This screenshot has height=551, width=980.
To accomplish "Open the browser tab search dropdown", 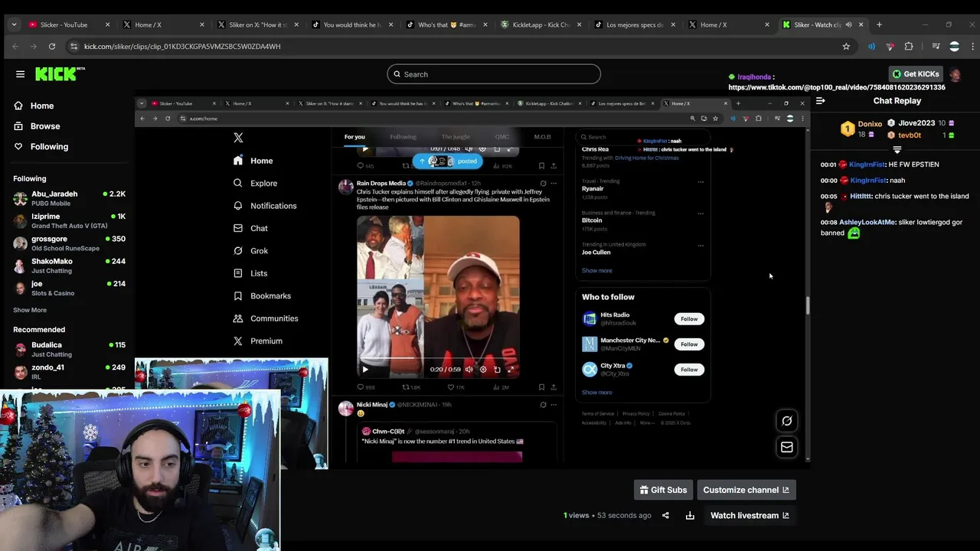I will 14,24.
